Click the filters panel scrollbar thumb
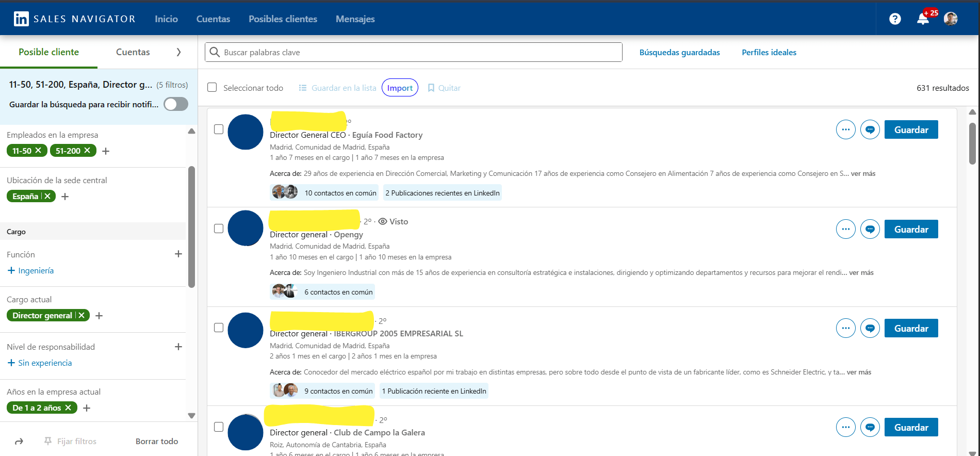The width and height of the screenshot is (980, 456). [191, 227]
